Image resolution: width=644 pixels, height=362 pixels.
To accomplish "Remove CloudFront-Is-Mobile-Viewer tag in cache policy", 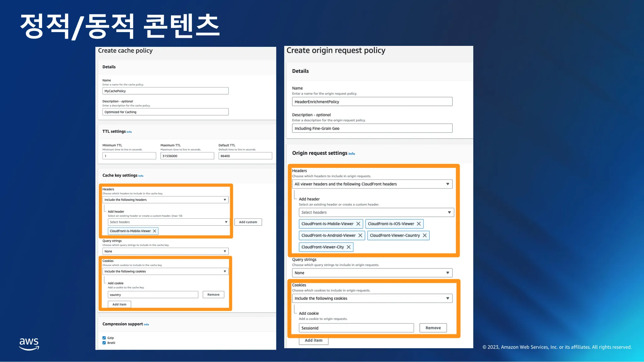I will tap(154, 231).
